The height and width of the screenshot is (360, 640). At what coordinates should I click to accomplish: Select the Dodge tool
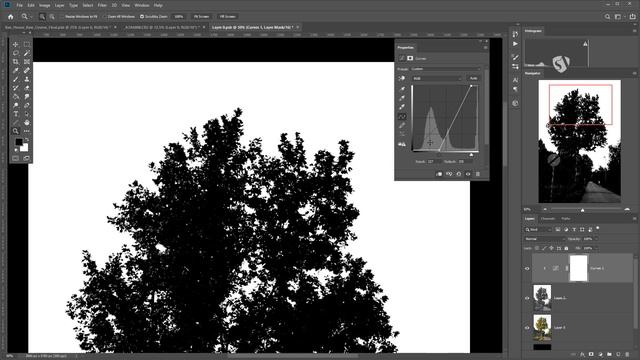16,105
